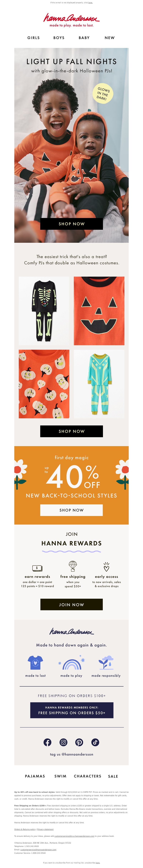The height and width of the screenshot is (868, 143).
Task: Click the earn rewards dollar icon
Action: [x=37, y=568]
